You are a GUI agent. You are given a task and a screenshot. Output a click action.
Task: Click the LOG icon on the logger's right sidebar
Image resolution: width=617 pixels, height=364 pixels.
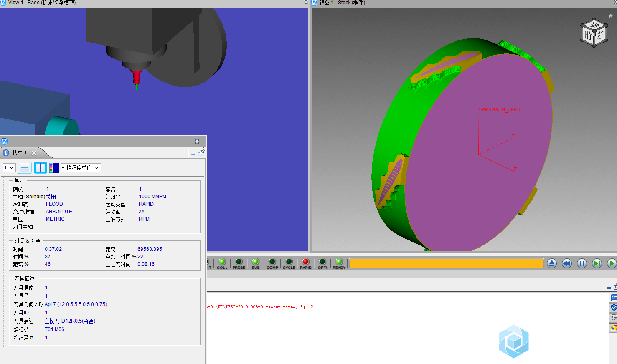coord(614,297)
